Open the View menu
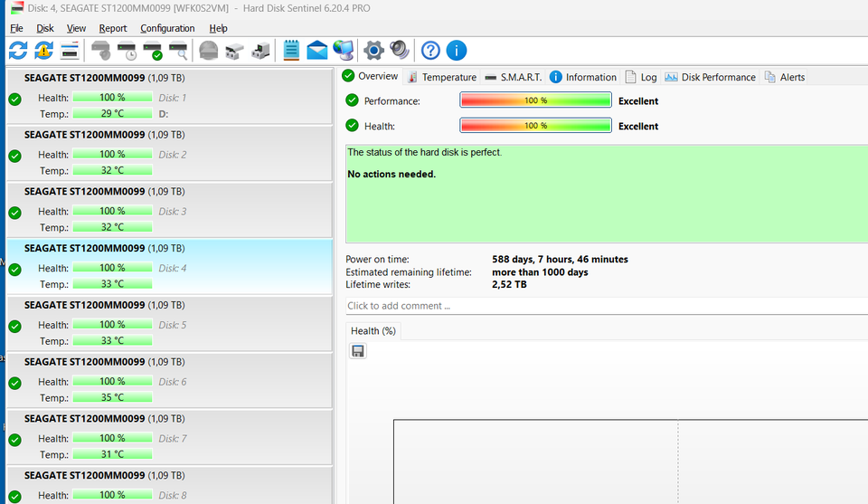The width and height of the screenshot is (868, 504). coord(76,28)
